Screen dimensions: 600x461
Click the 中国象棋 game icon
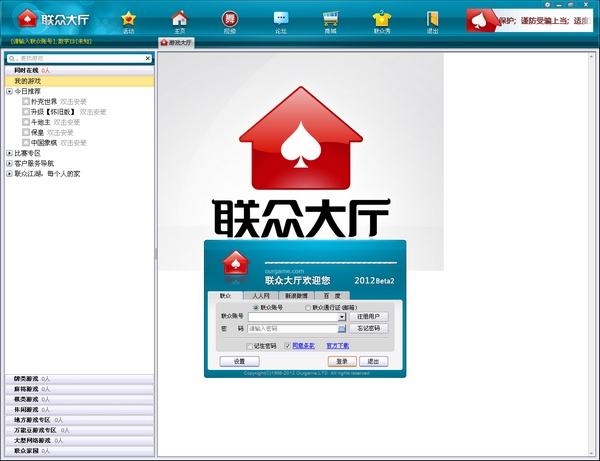click(x=26, y=143)
